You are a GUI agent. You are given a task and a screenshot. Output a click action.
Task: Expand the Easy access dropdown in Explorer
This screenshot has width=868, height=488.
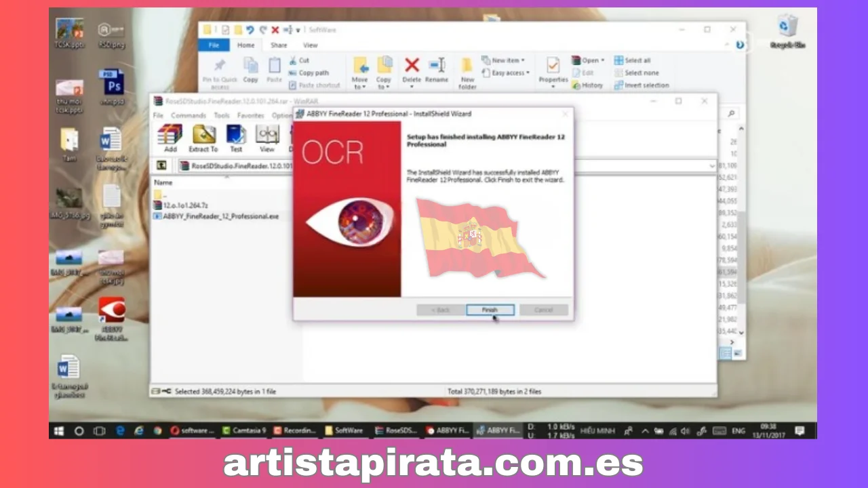click(506, 73)
